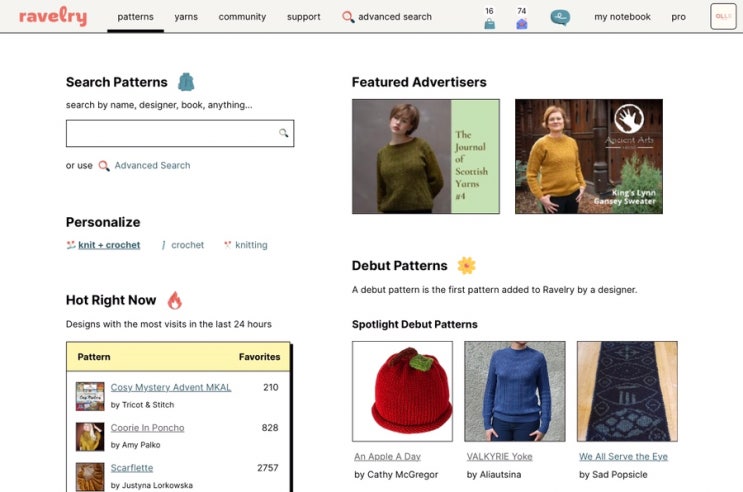This screenshot has width=743, height=492.
Task: Open the user profile avatar
Action: (x=723, y=17)
